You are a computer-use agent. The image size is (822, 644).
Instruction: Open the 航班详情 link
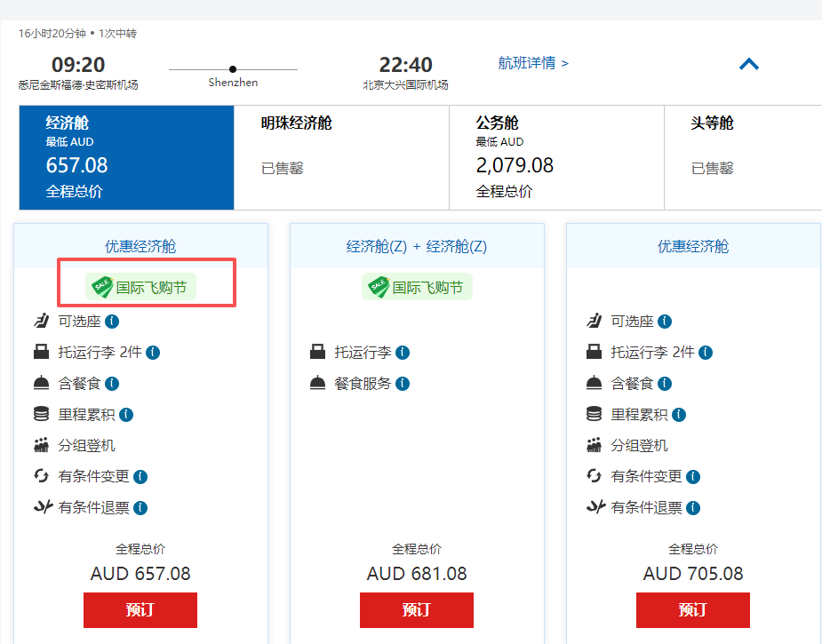[533, 63]
